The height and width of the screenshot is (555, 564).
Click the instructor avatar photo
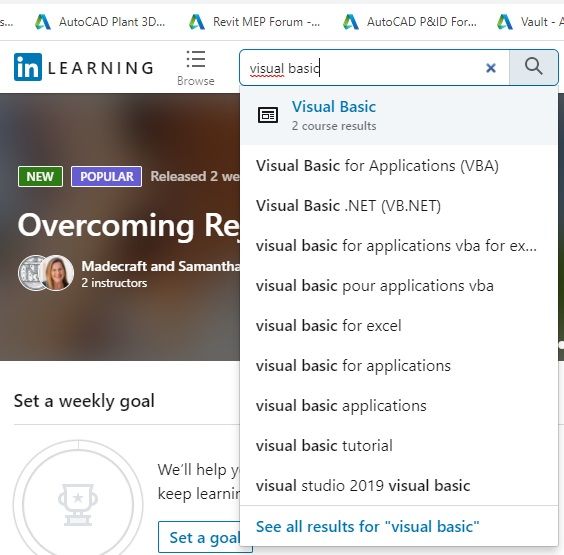pyautogui.click(x=56, y=273)
